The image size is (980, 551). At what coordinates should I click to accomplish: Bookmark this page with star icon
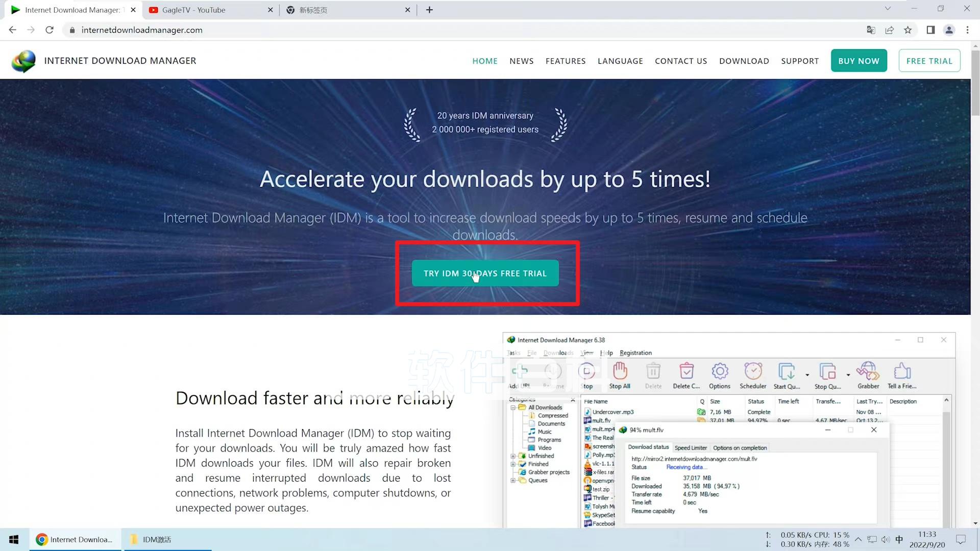pos(908,30)
